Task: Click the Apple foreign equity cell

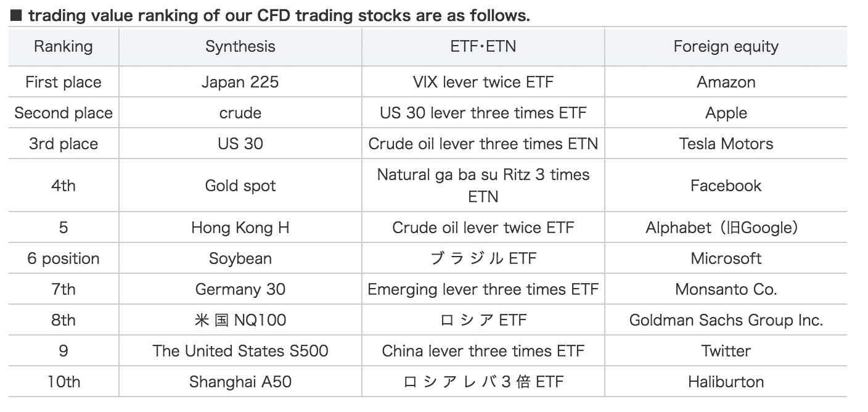Action: [x=726, y=113]
